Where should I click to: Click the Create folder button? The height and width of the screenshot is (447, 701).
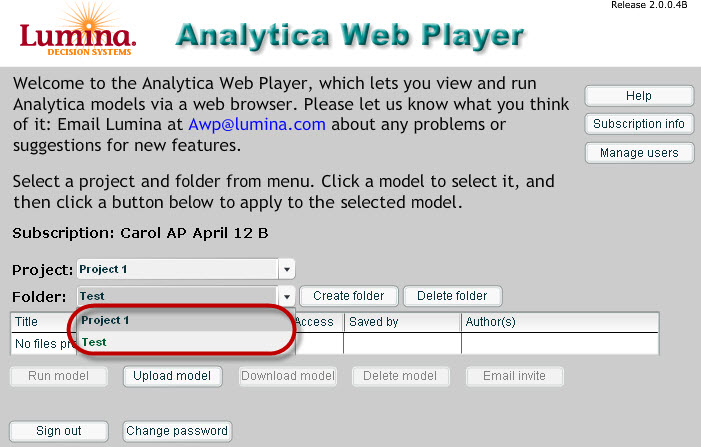[x=349, y=296]
